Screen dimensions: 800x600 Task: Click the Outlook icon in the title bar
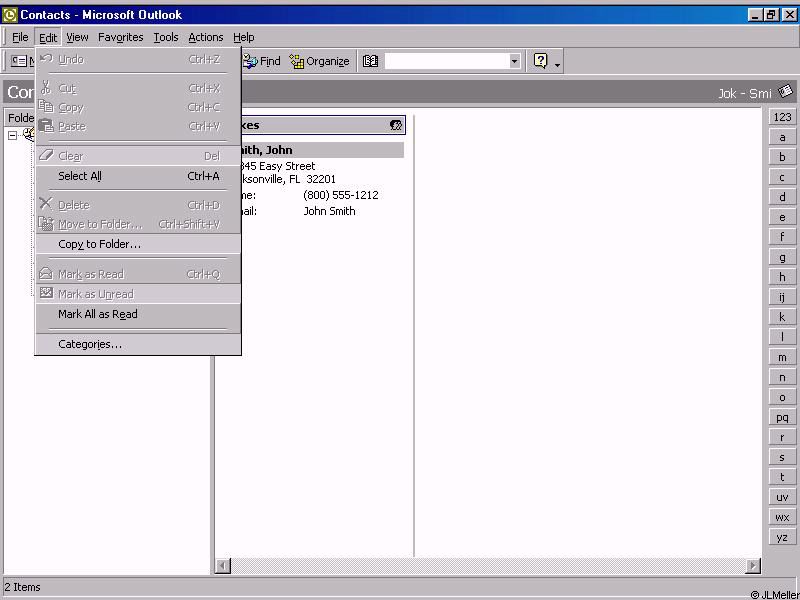[x=10, y=15]
